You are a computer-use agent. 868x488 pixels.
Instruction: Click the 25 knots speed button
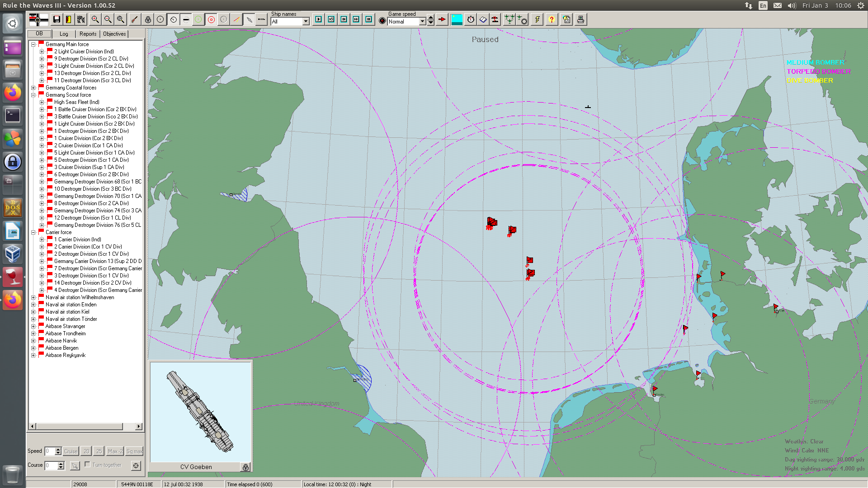[x=99, y=451]
